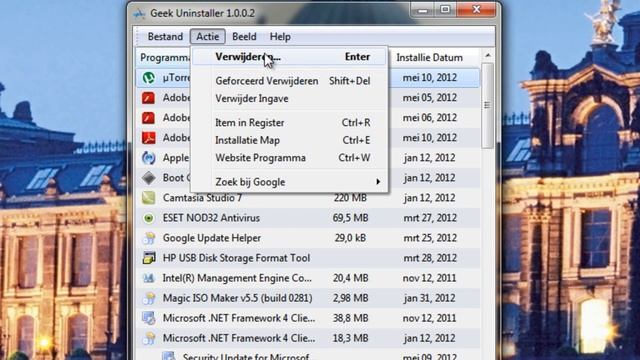Click the Adobe Reader PDF icon dated mei 10
Screen dimensions: 640x360
[x=149, y=138]
